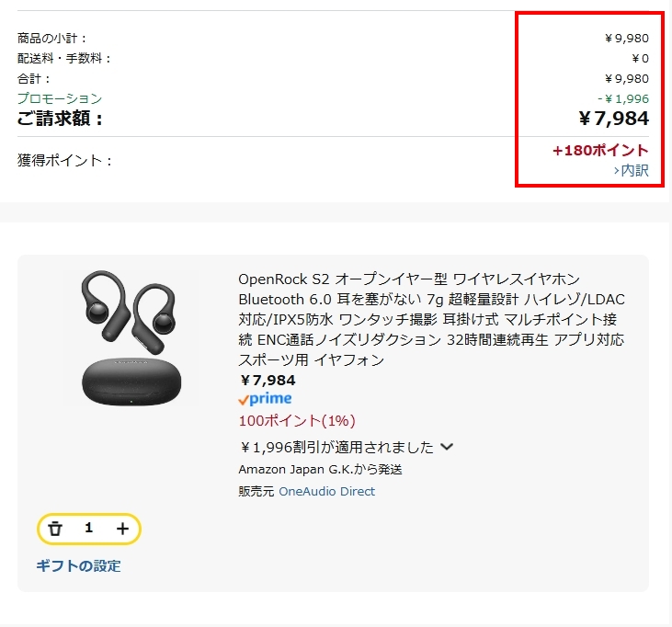Click the -¥1,996 promotion discount amount
The width and height of the screenshot is (672, 627).
[x=623, y=99]
